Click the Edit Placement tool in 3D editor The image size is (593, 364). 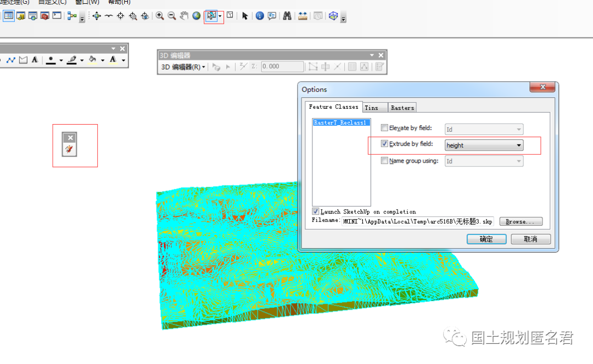click(216, 67)
